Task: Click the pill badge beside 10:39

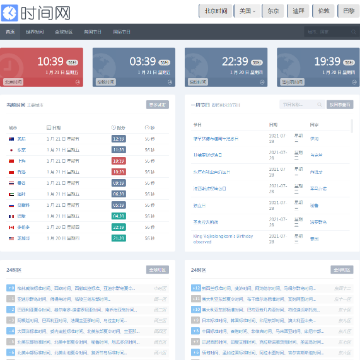Action: click(x=72, y=62)
